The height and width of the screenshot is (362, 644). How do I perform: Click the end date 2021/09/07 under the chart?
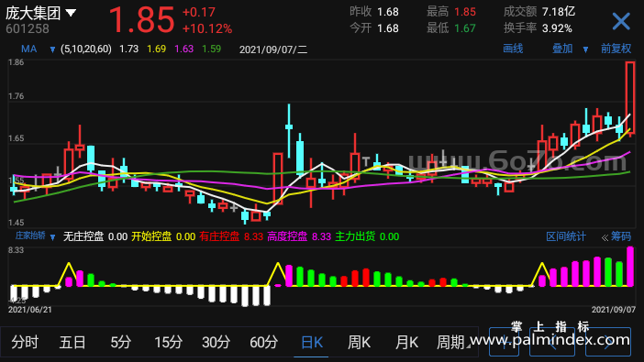tap(613, 310)
